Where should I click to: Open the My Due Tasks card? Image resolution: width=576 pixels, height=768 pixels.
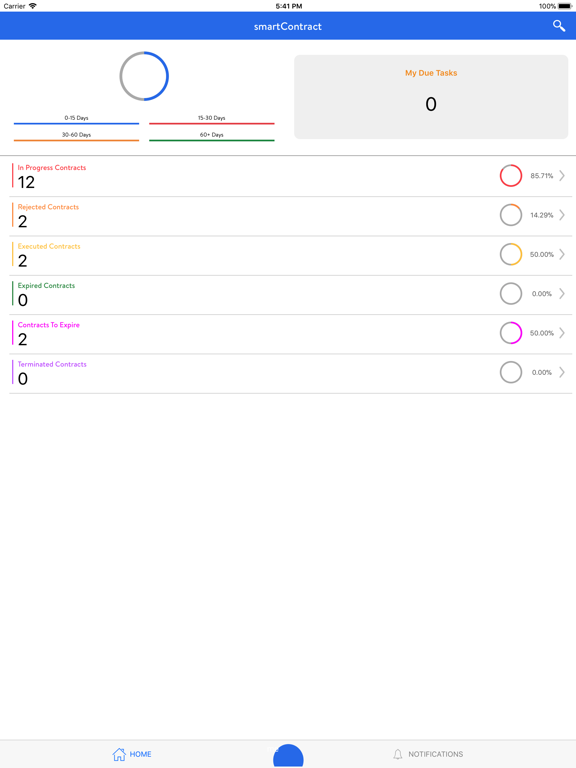431,96
